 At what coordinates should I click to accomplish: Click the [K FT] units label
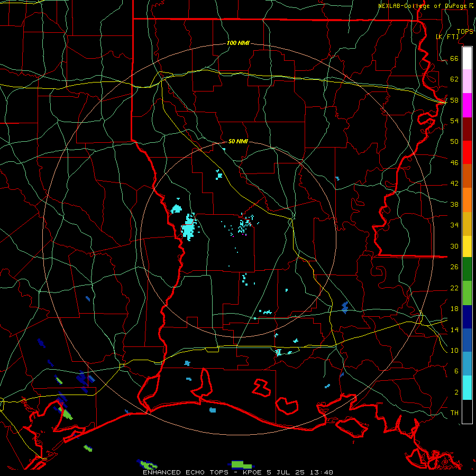(x=447, y=36)
